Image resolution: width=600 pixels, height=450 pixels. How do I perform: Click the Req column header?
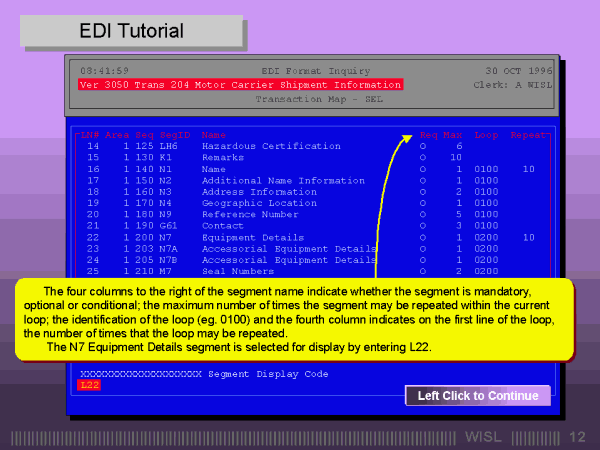coord(428,134)
